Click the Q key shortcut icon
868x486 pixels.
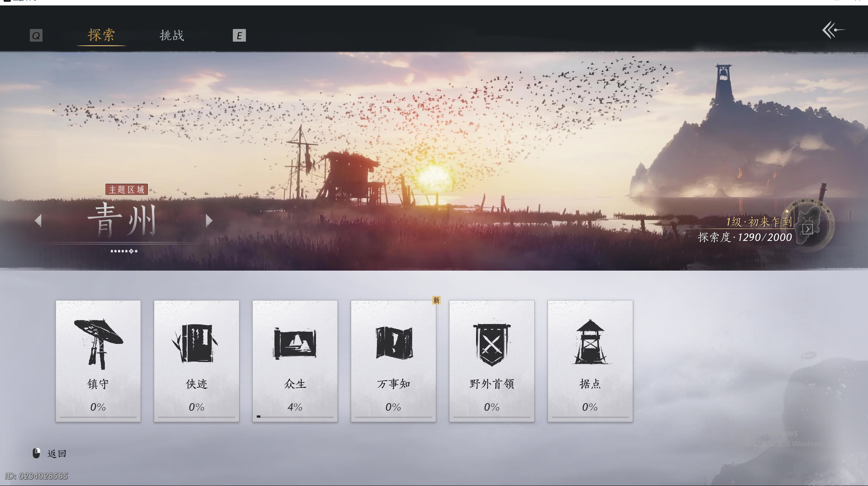(36, 35)
